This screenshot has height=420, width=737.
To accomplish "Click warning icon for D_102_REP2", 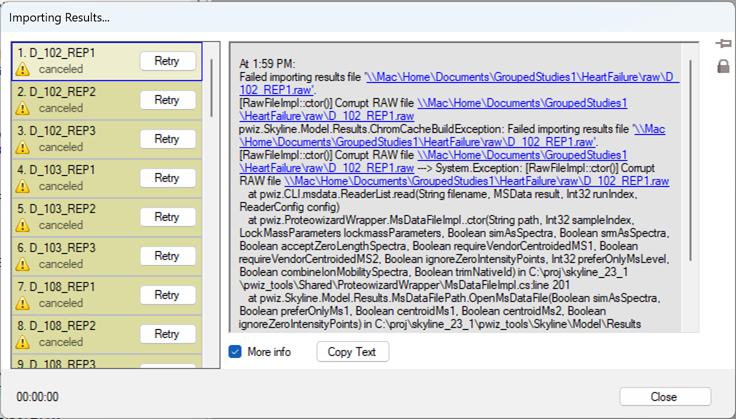I will (22, 109).
